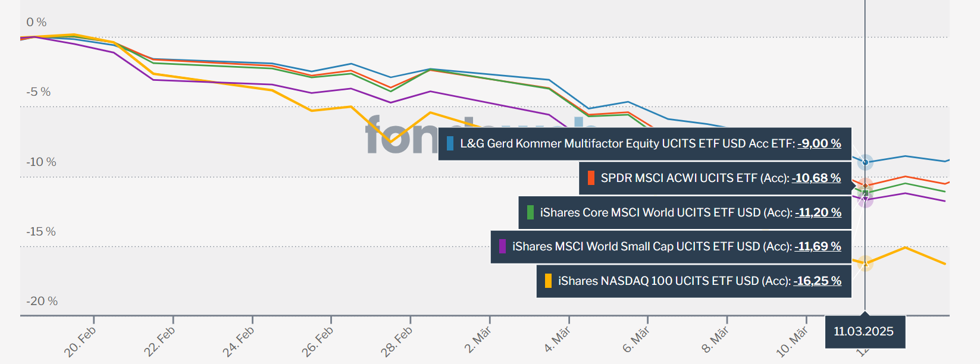The width and height of the screenshot is (980, 364).
Task: Click the -11,69 % value link
Action: [x=818, y=246]
